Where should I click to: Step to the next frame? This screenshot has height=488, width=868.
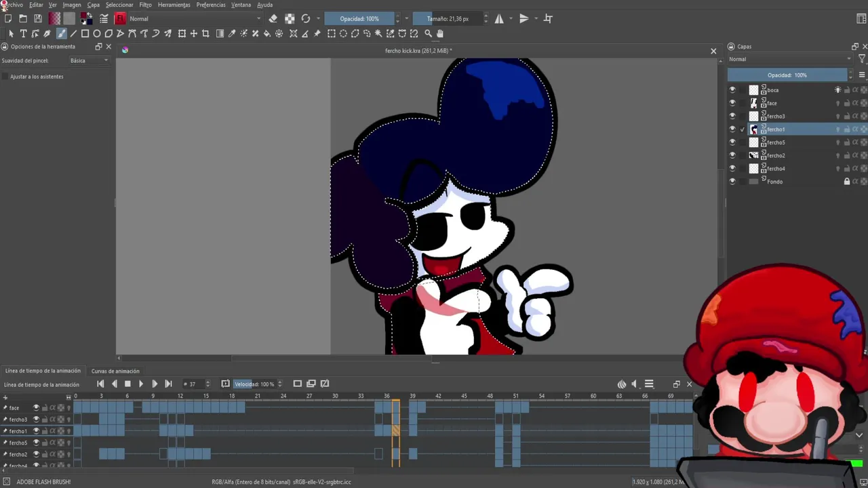point(155,384)
